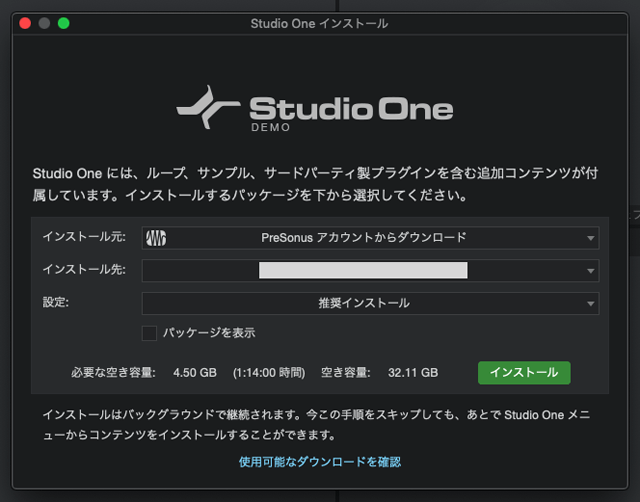Zoom the window with the green button
The width and height of the screenshot is (640, 502).
coord(64,23)
